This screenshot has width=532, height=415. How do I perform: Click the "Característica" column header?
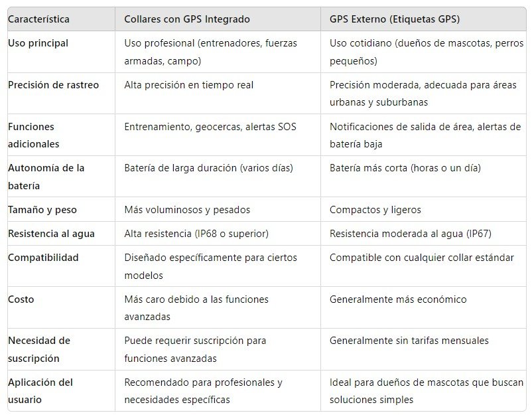(38, 19)
